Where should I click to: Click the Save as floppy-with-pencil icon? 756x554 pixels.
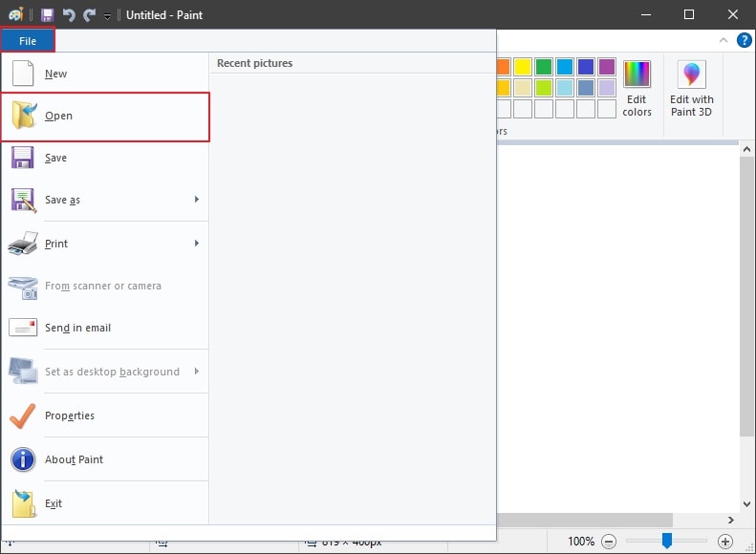[23, 200]
